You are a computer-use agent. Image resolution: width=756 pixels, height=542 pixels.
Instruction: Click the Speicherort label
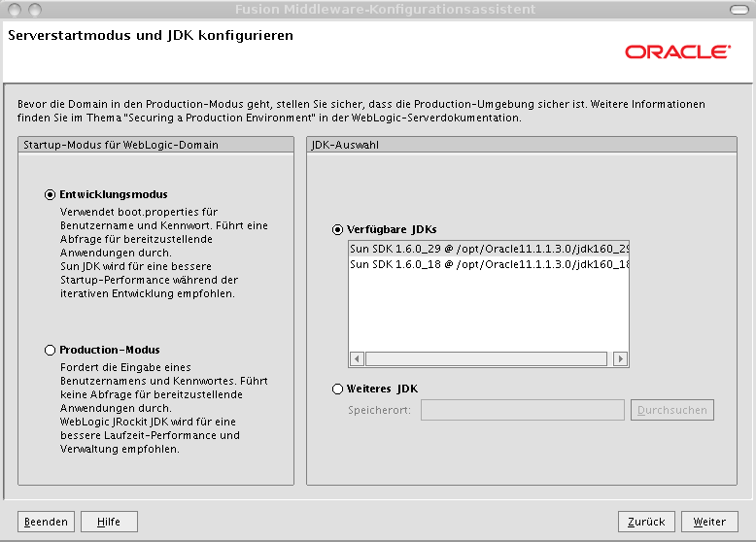coord(379,411)
